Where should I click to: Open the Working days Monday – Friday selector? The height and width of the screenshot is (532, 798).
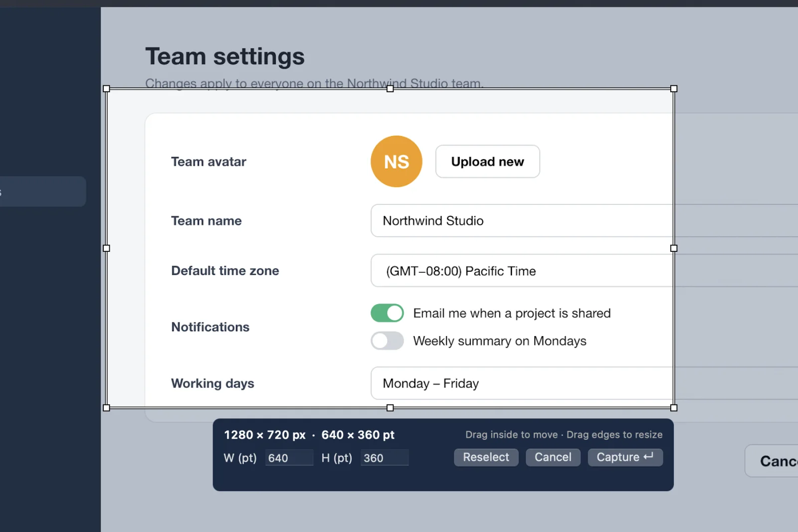[584, 383]
